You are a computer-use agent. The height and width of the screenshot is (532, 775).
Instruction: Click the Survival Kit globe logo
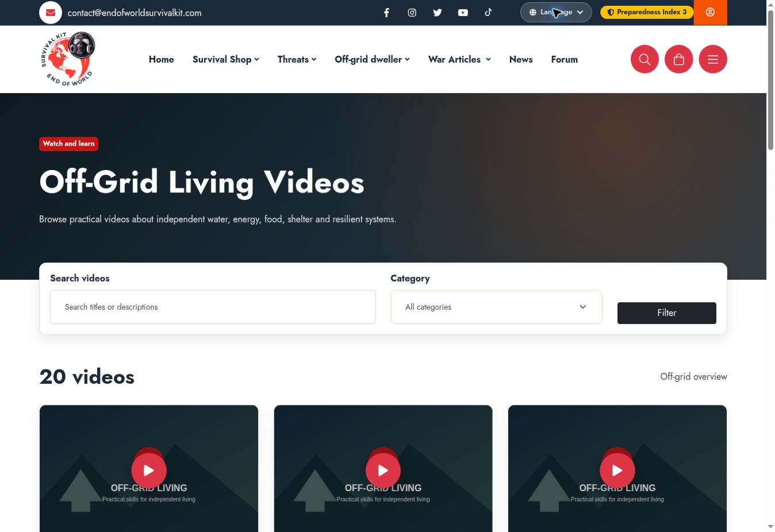click(x=68, y=59)
